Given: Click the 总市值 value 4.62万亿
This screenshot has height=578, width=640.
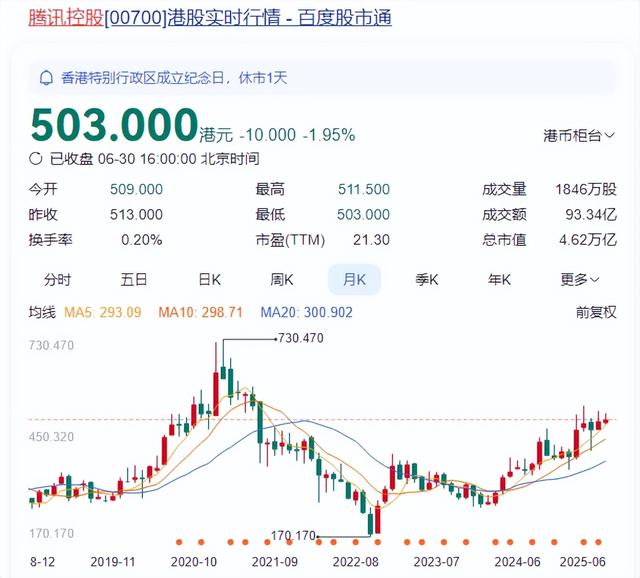Looking at the screenshot, I should pyautogui.click(x=588, y=240).
